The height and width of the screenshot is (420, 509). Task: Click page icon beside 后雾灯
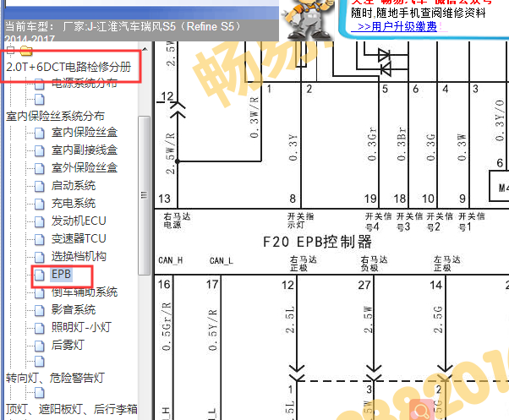click(39, 346)
